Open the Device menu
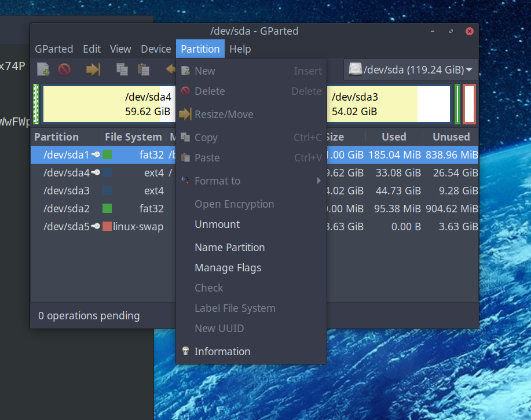This screenshot has width=531, height=420. pyautogui.click(x=156, y=49)
